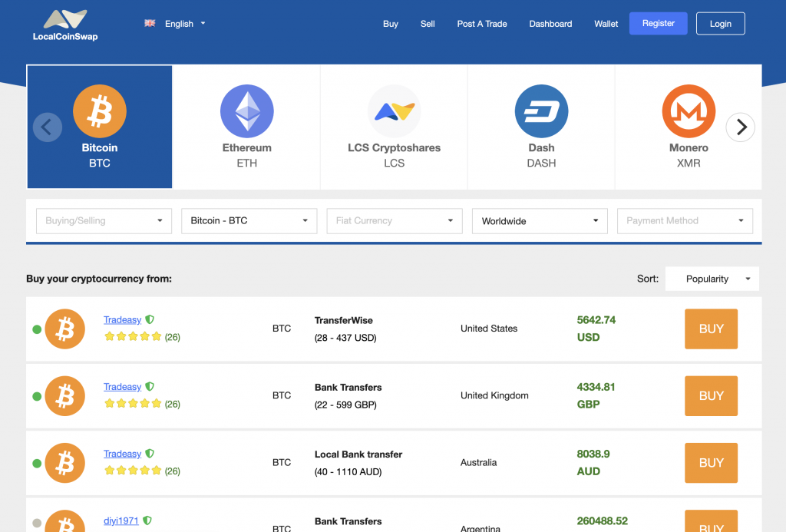Click the next coin carousel arrow

(x=741, y=127)
